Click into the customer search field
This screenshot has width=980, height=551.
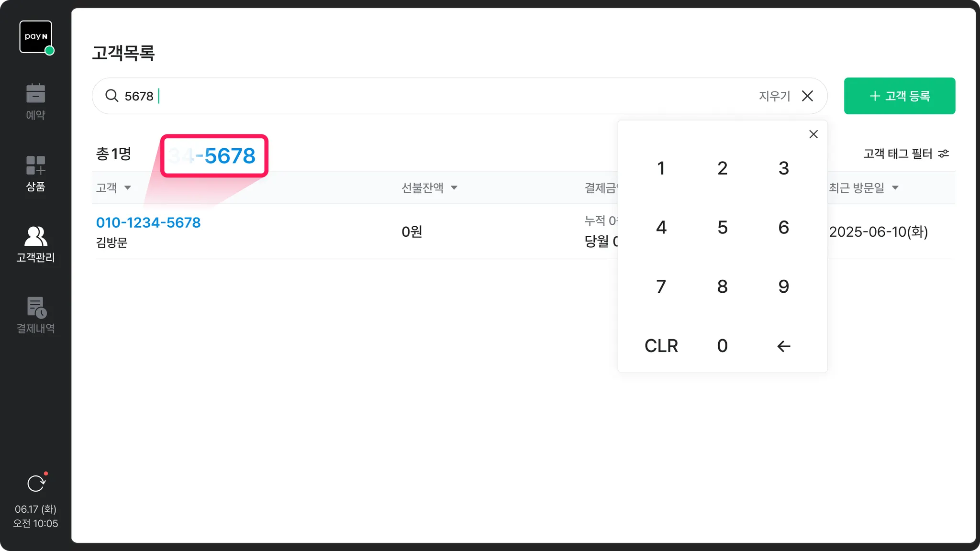point(431,96)
